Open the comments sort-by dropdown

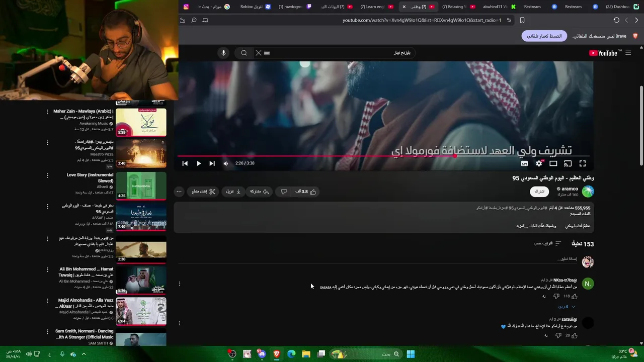[547, 243]
